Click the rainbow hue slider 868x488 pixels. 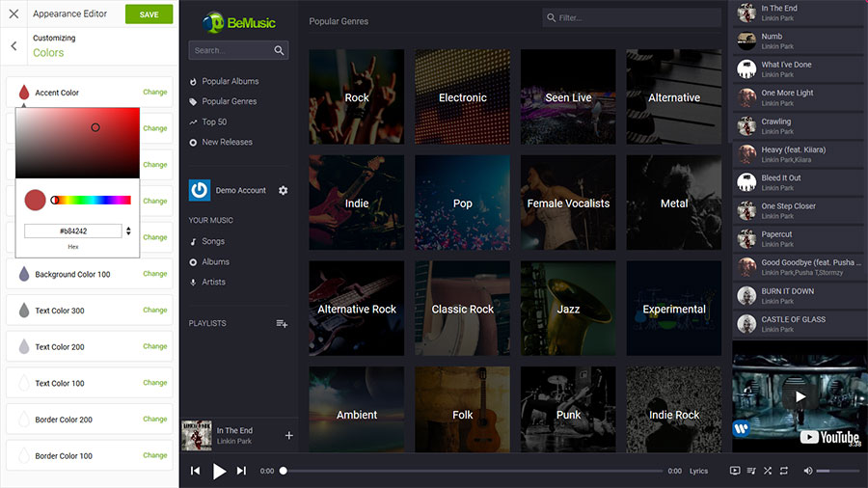(x=93, y=200)
